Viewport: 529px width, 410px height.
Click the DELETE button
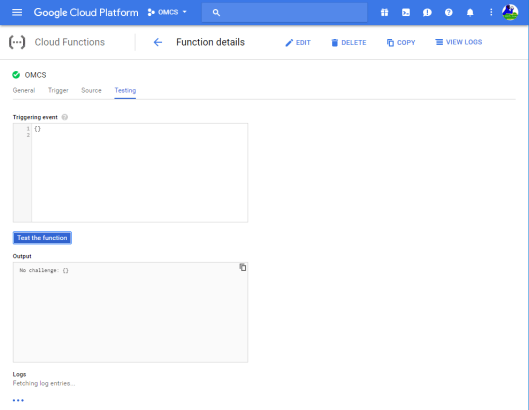[x=349, y=43]
